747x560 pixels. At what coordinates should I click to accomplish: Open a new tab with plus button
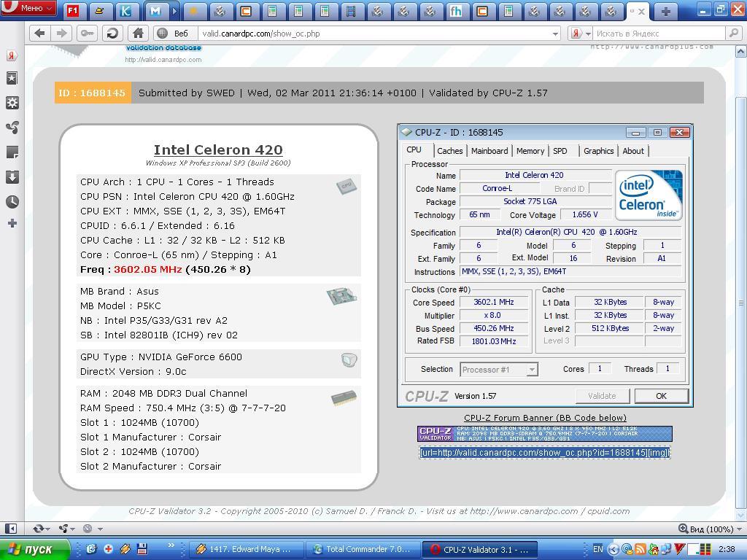666,11
